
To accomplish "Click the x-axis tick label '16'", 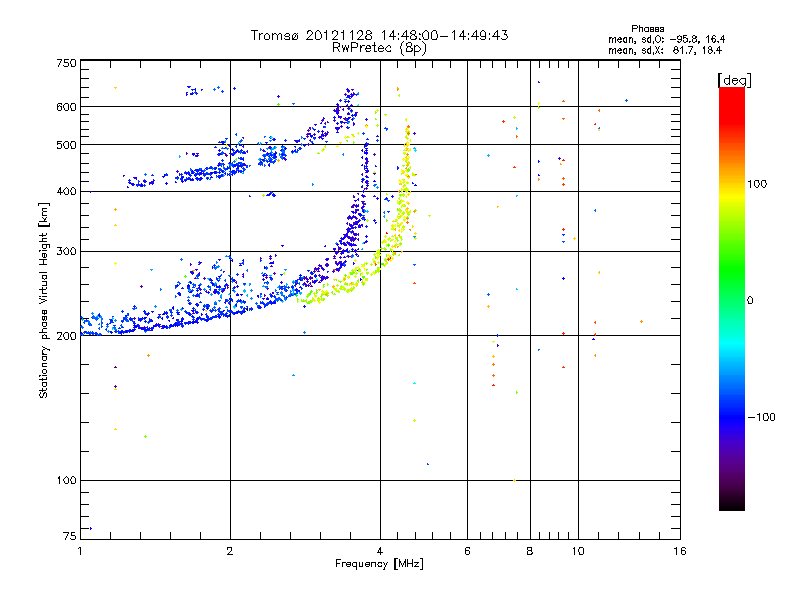I will (x=680, y=551).
